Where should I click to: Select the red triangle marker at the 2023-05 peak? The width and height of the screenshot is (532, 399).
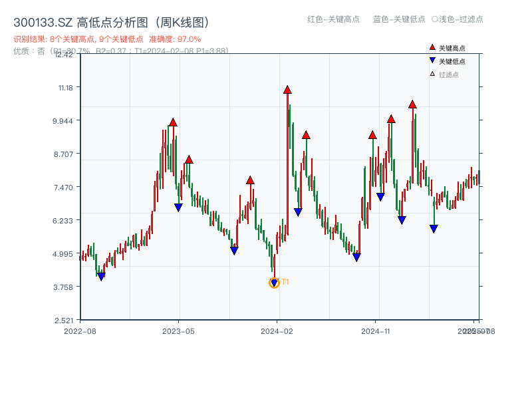tap(173, 122)
